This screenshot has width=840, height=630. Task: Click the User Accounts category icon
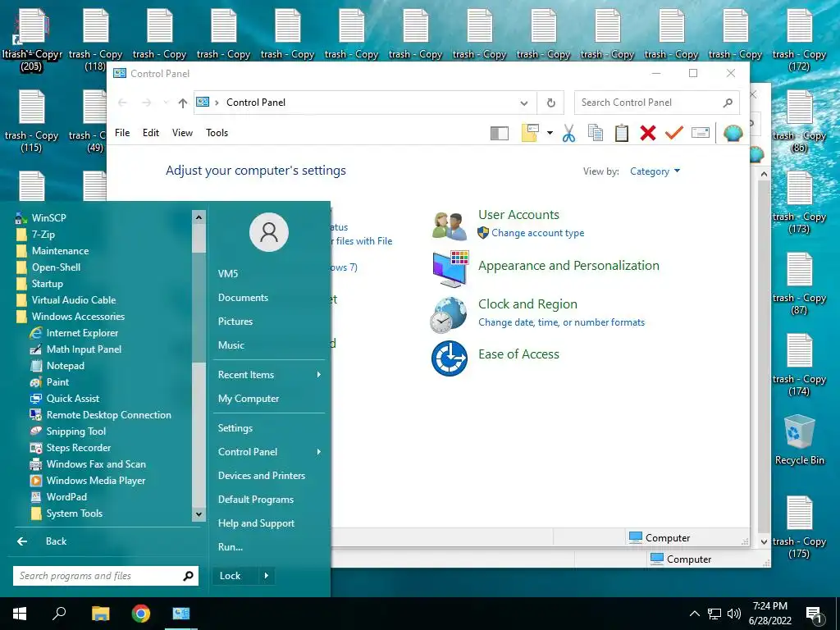[450, 226]
